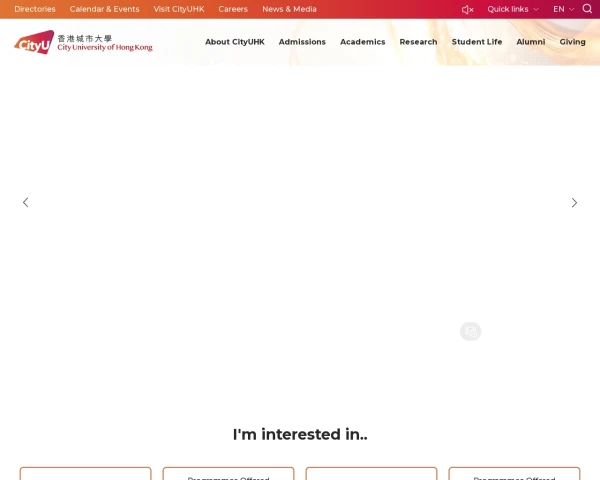Click the "I'm interested in.." heading
The image size is (600, 480).
pyautogui.click(x=300, y=434)
